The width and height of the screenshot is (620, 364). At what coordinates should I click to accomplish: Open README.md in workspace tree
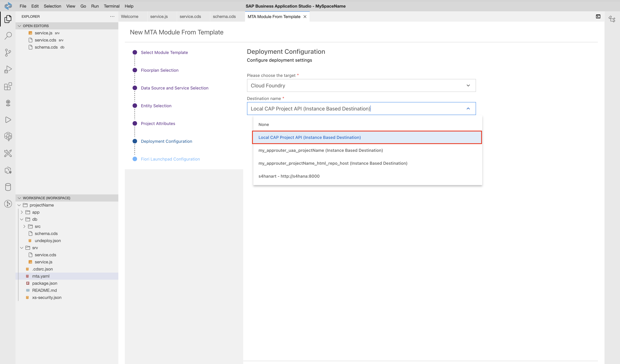(x=67, y=290)
